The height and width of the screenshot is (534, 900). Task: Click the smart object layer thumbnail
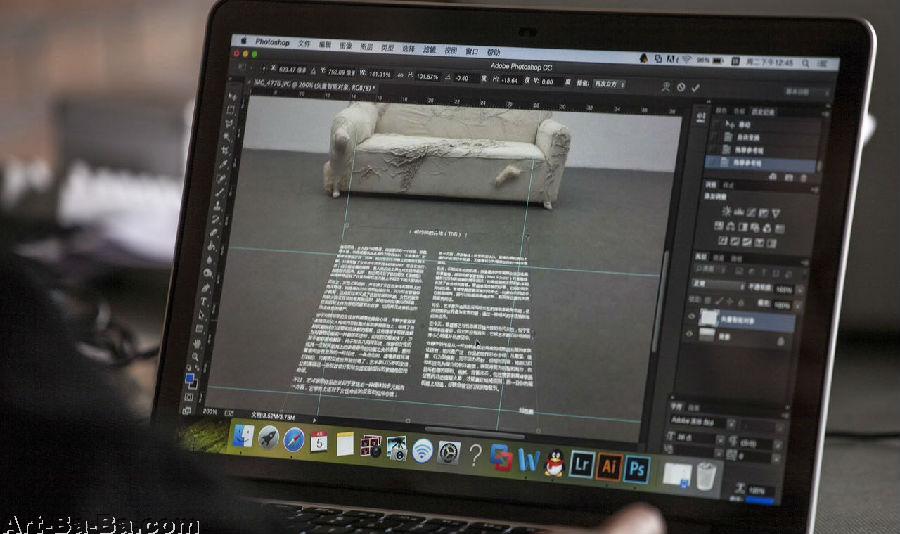(709, 317)
